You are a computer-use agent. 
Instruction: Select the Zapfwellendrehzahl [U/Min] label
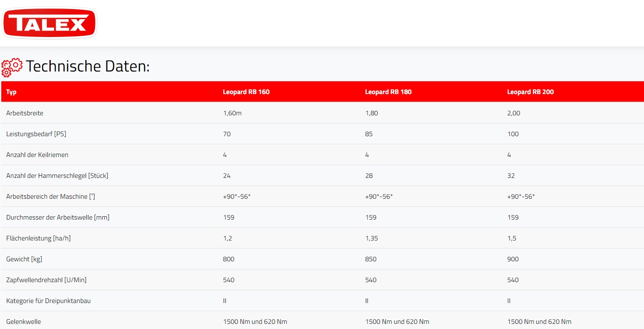click(x=46, y=280)
